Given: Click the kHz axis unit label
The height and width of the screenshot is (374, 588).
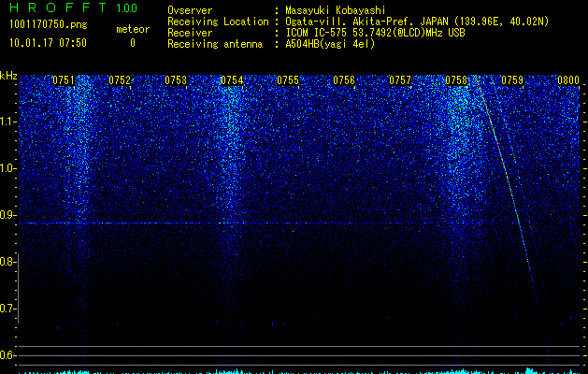Looking at the screenshot, I should point(8,76).
